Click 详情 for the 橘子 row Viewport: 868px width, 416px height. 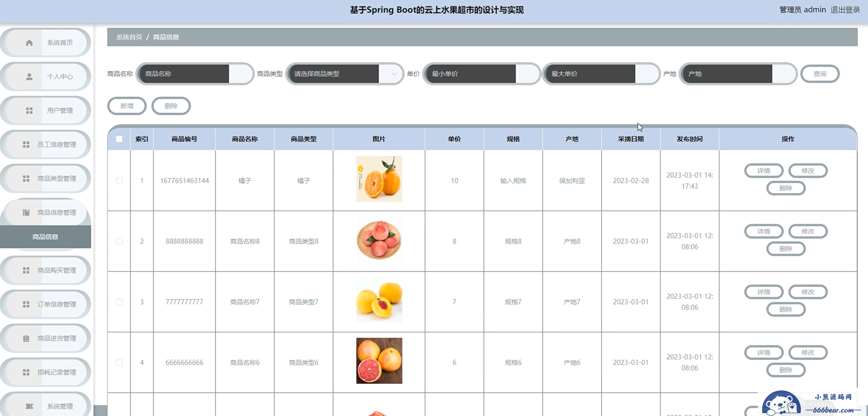click(x=764, y=171)
